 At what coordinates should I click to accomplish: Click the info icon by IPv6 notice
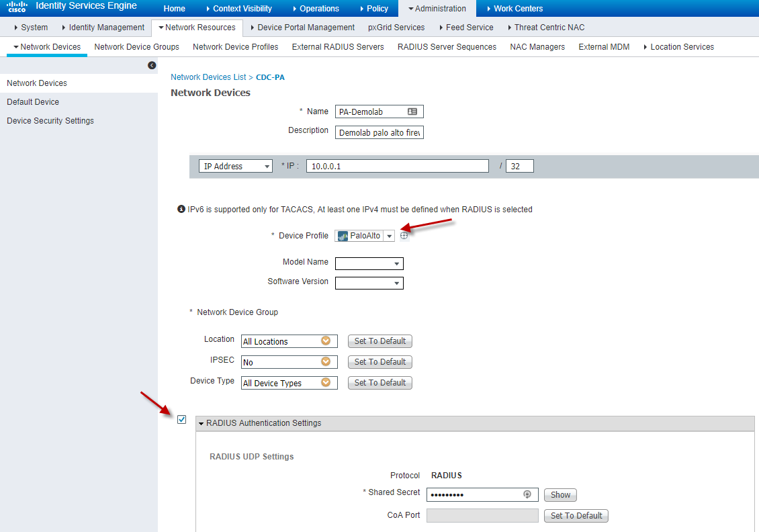click(x=181, y=209)
